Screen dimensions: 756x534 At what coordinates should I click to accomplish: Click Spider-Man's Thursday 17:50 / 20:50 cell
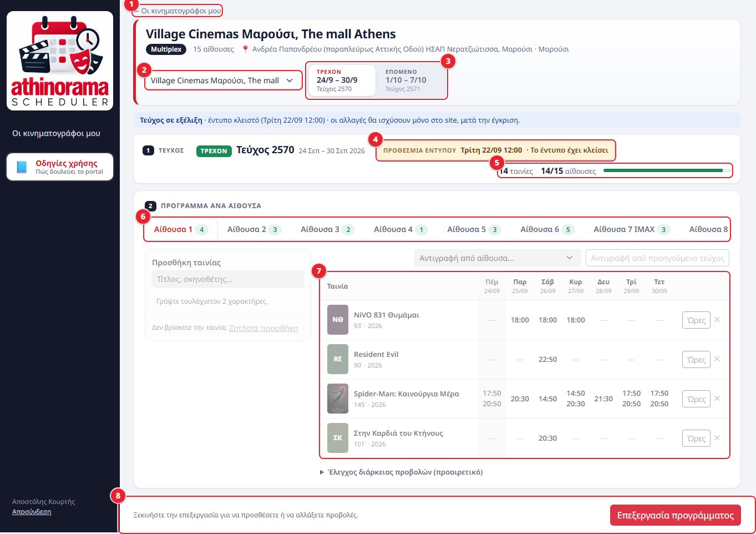(492, 399)
